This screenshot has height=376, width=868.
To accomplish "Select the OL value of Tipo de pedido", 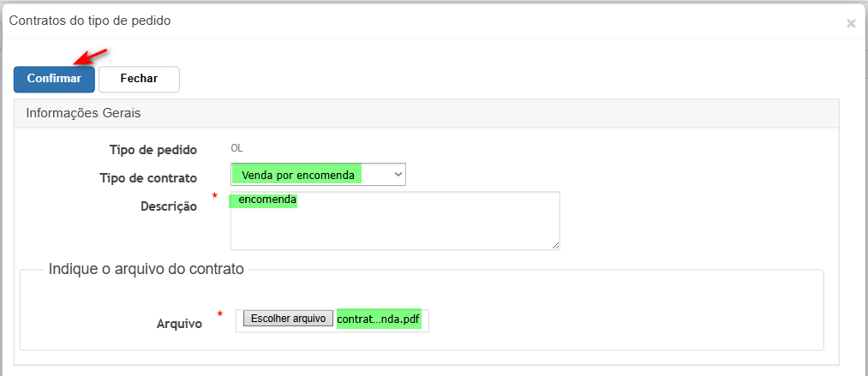I will (237, 149).
